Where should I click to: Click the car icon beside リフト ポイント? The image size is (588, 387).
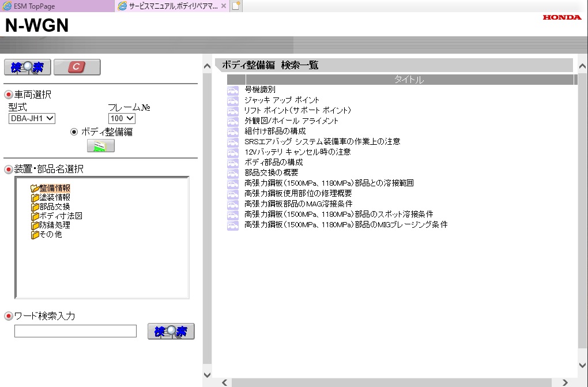(233, 111)
